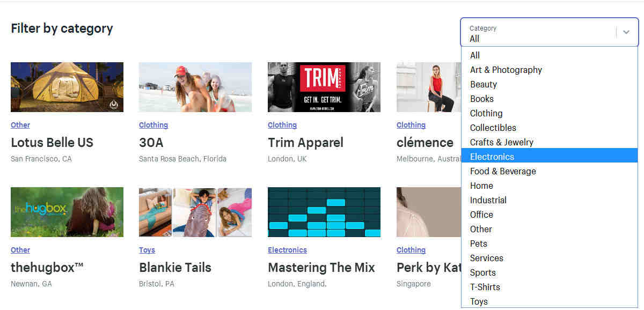Click 'London, England.' location text

[x=297, y=284]
